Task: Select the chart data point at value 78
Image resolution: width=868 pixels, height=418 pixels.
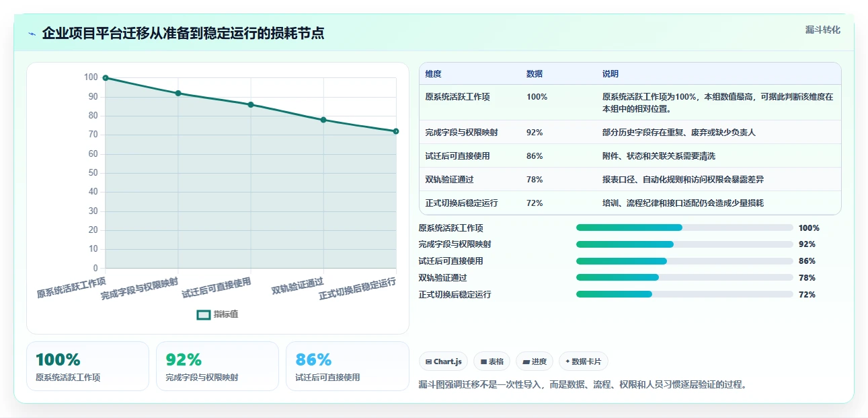Action: (x=323, y=120)
